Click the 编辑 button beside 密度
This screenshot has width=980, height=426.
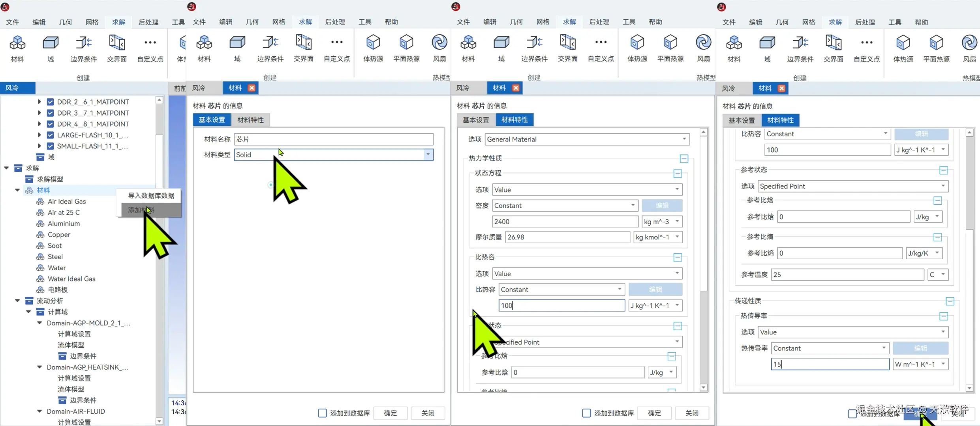point(662,206)
